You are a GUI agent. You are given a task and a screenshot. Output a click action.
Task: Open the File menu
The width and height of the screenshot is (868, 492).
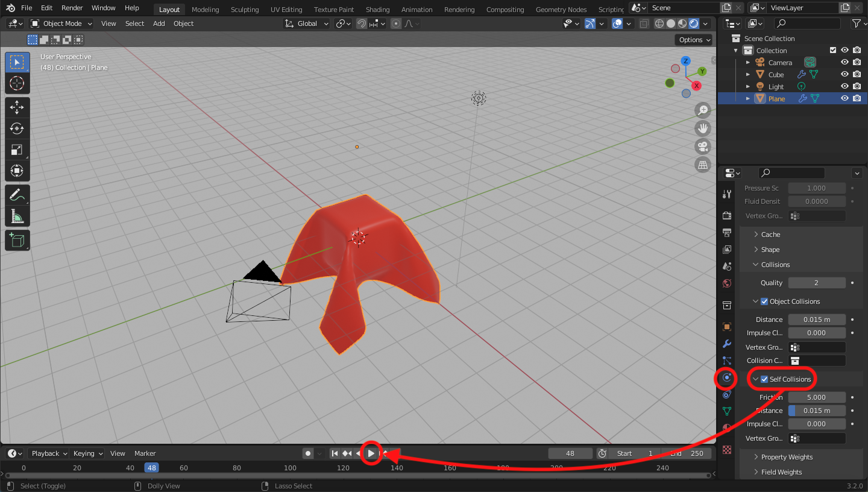27,8
